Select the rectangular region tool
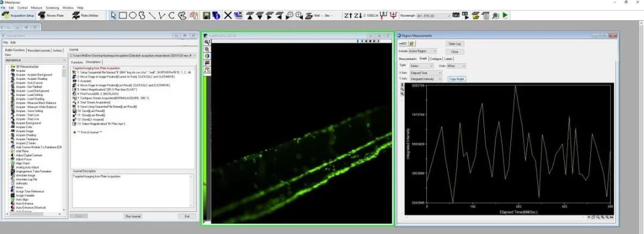 (123, 15)
